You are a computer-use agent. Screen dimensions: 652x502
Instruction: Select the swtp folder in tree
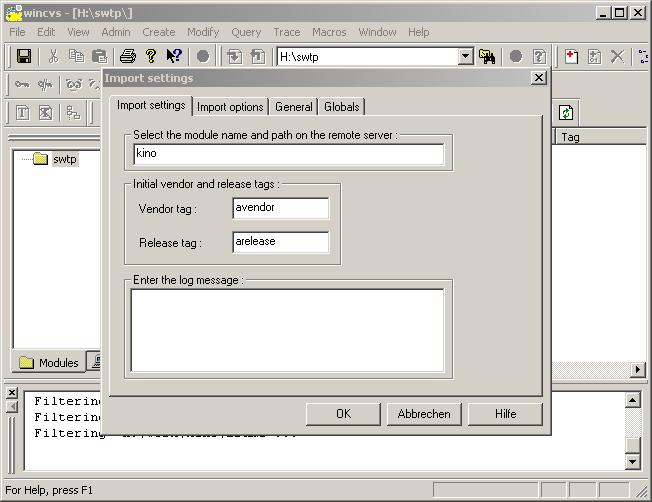tap(64, 159)
